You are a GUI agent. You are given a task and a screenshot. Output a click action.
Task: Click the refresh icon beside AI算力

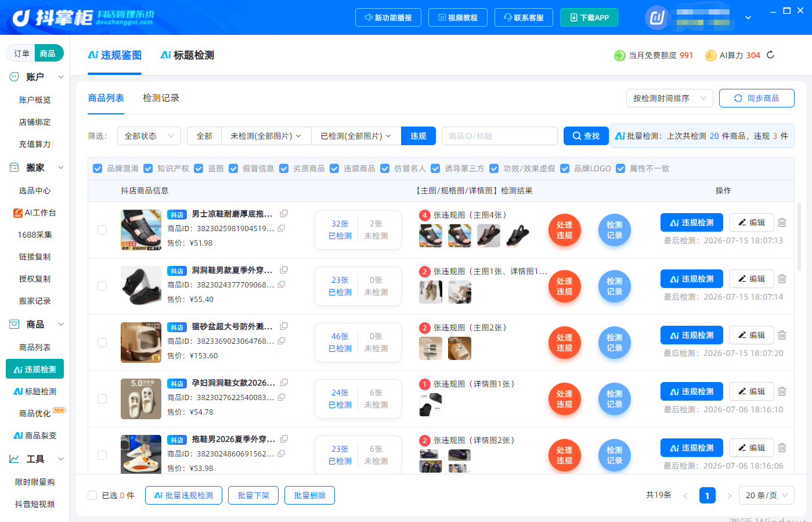point(771,55)
